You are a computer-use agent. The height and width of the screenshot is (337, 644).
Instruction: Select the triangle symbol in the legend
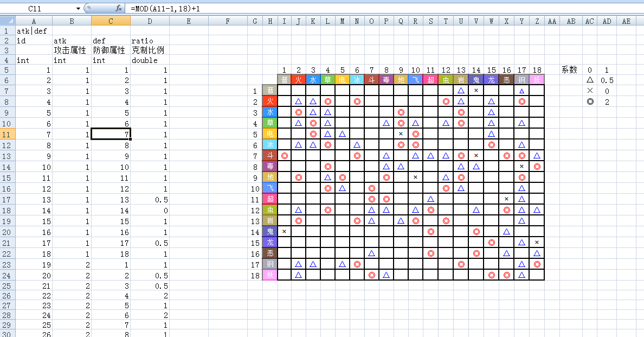pyautogui.click(x=590, y=80)
